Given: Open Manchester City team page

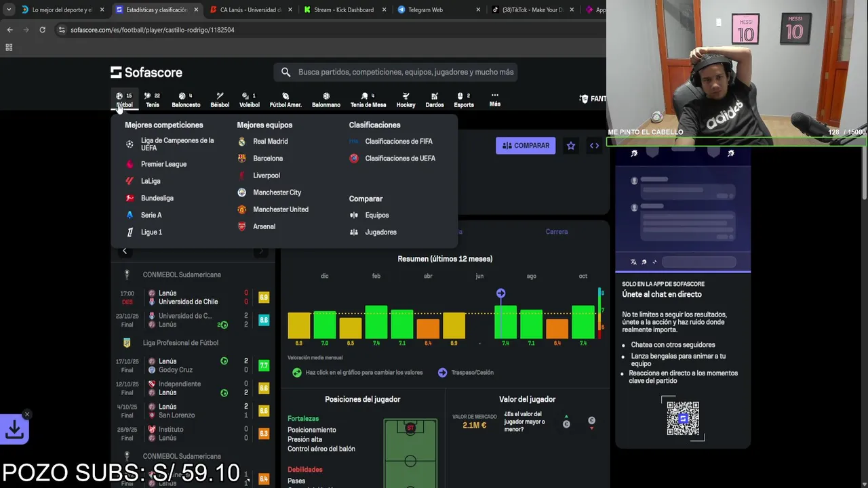Looking at the screenshot, I should (x=269, y=192).
